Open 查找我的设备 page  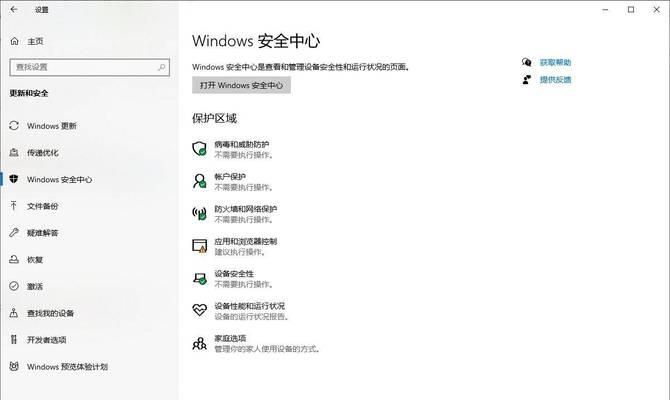tap(50, 313)
